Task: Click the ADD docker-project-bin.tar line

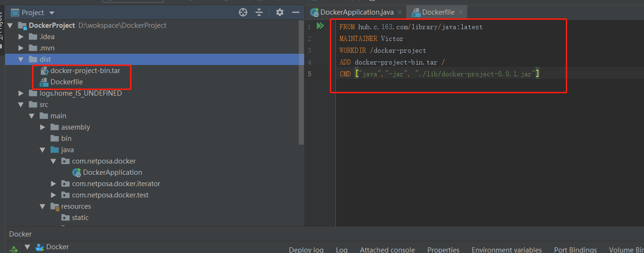Action: [x=392, y=62]
